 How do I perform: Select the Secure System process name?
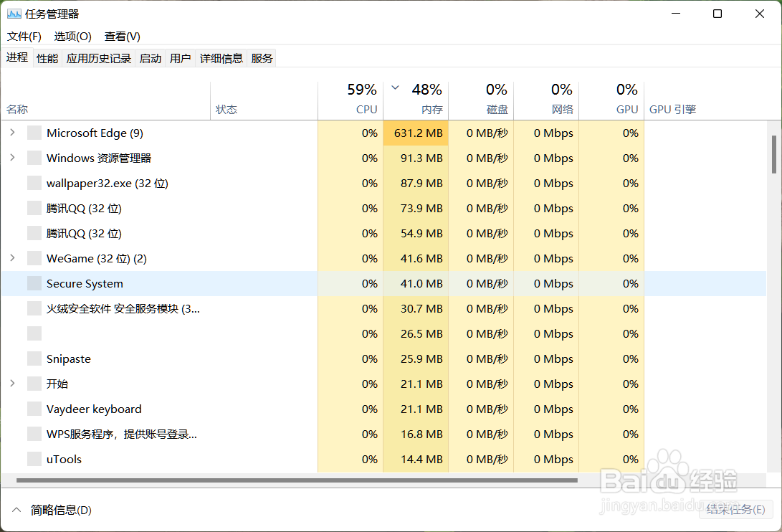tap(85, 283)
